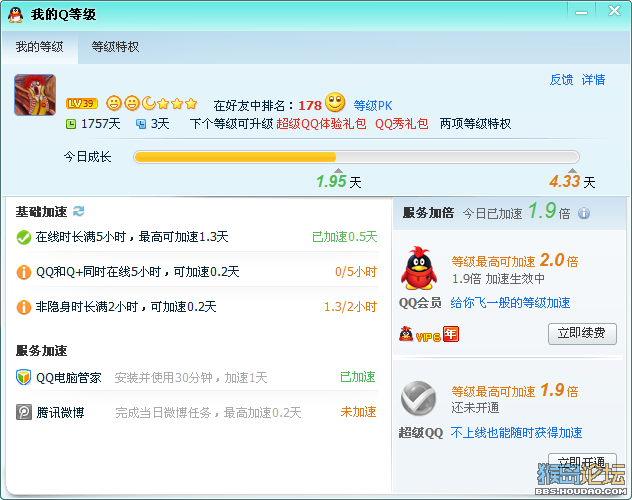Click the QQ电脑管家 service name
Screen dimensions: 632x500
click(x=69, y=378)
